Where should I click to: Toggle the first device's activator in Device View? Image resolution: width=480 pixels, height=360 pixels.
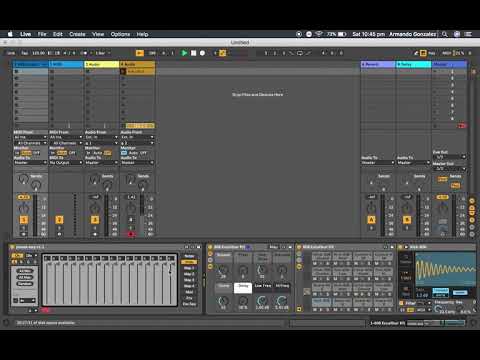[12, 247]
